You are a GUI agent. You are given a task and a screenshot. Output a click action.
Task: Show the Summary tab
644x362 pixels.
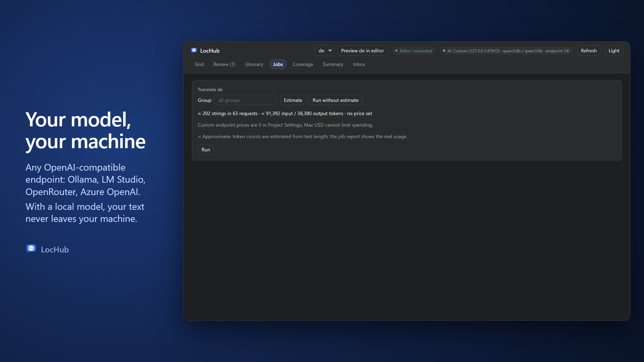point(333,64)
